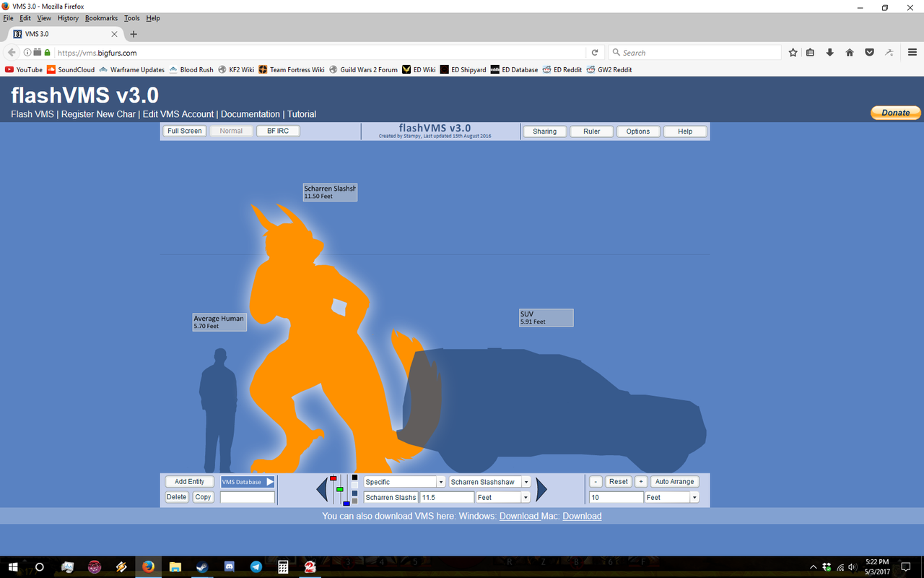
Task: Select the black background color swatch
Action: pyautogui.click(x=354, y=477)
